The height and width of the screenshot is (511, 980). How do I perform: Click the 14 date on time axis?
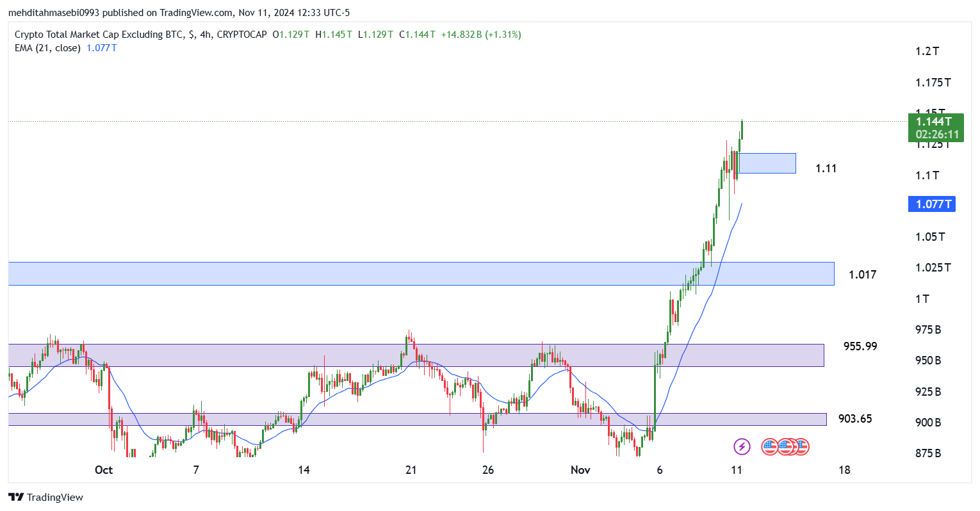(304, 470)
